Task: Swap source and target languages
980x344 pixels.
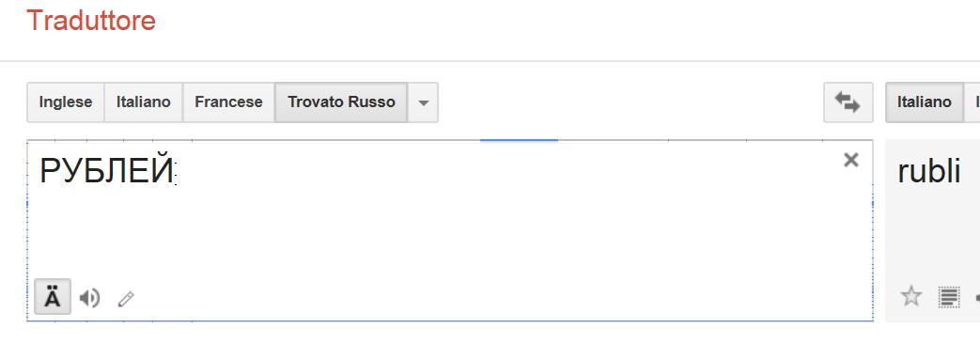Action: pyautogui.click(x=848, y=102)
